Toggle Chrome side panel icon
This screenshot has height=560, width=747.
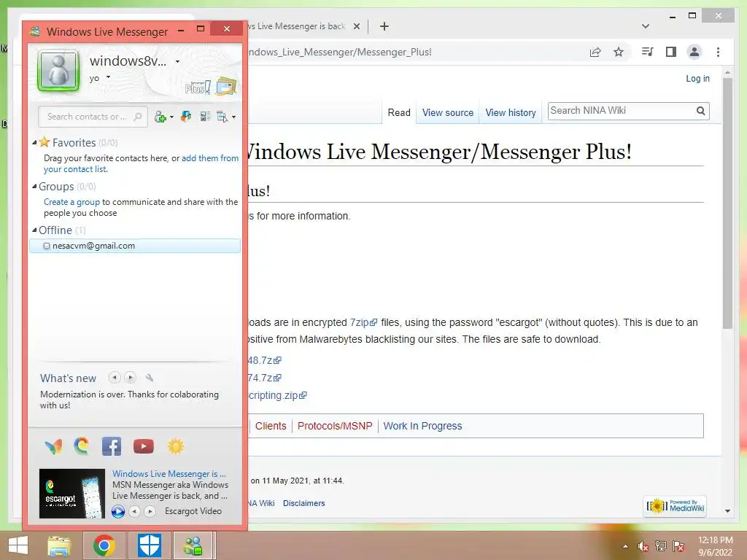(x=671, y=52)
